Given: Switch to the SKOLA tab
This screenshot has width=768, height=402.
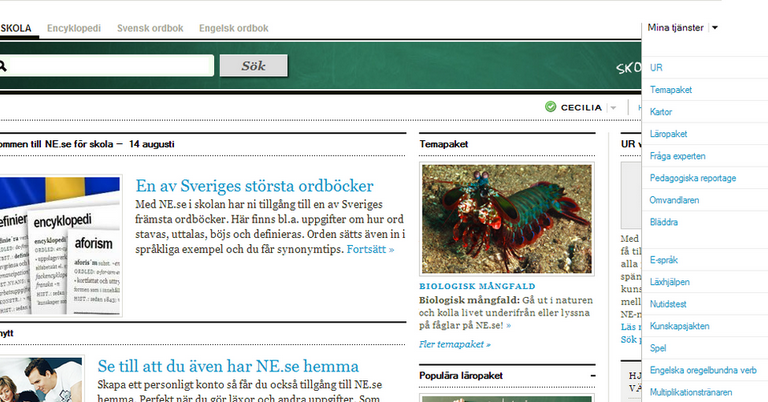Looking at the screenshot, I should [16, 28].
